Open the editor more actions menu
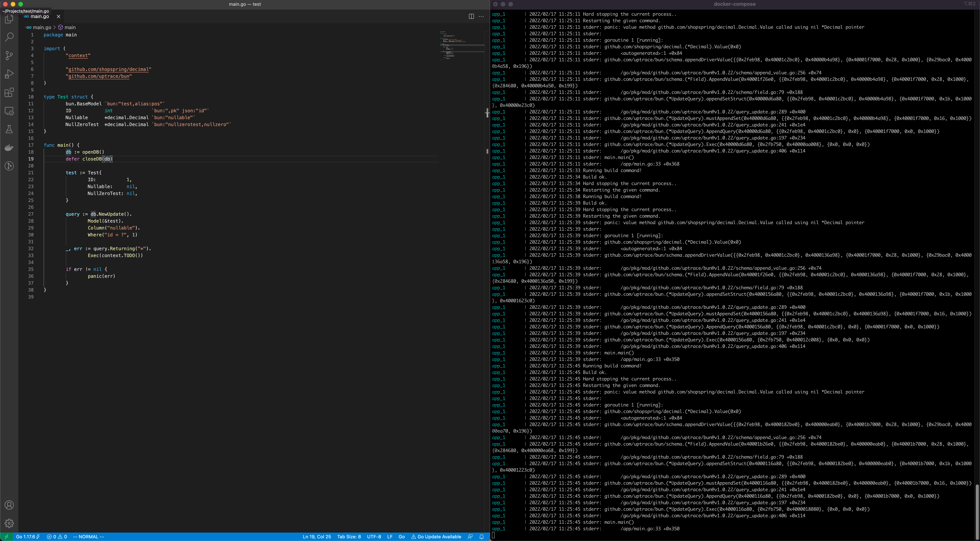 pyautogui.click(x=481, y=16)
